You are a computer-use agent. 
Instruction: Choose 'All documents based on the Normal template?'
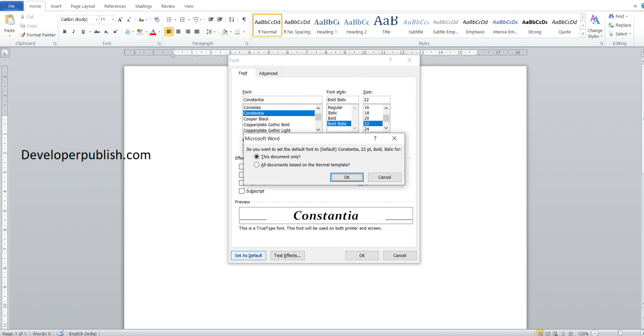256,164
